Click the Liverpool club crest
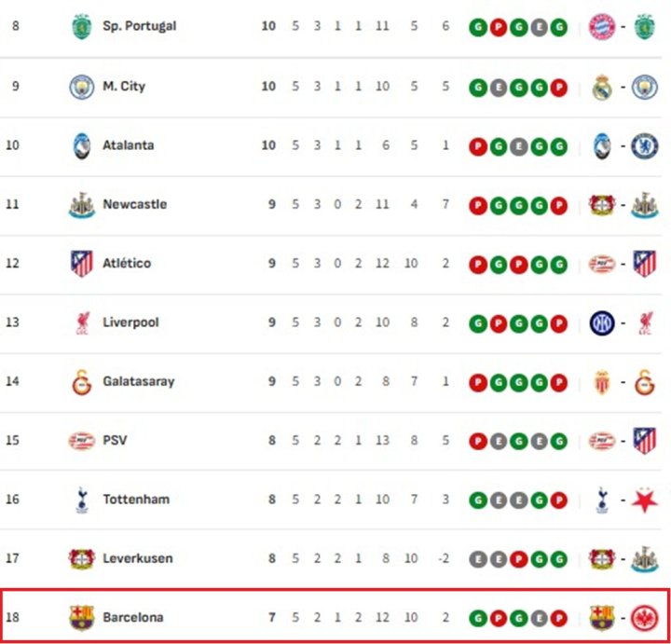This screenshot has height=644, width=671. [x=82, y=323]
